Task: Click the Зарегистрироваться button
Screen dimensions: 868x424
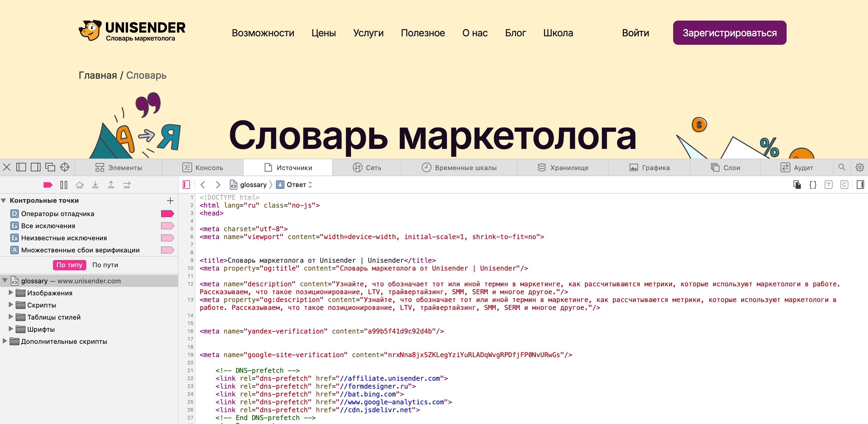Action: [x=729, y=33]
